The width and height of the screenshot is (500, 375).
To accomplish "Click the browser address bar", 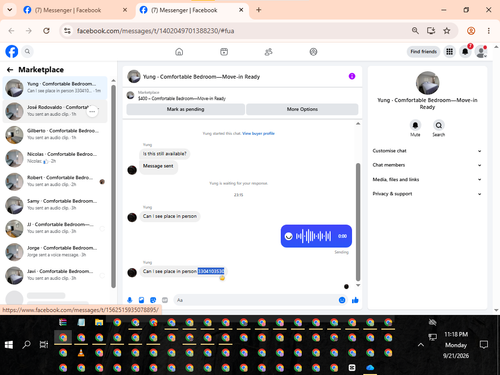I will click(240, 31).
